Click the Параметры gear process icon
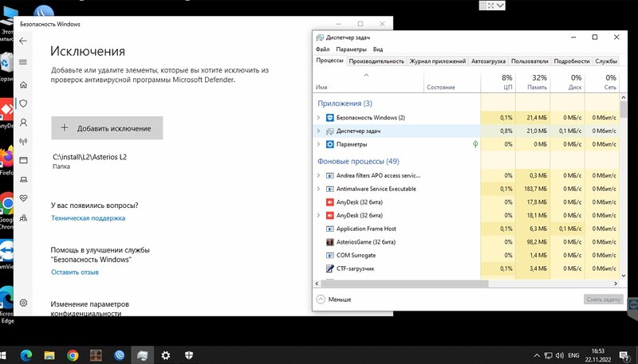Image resolution: width=638 pixels, height=364 pixels. point(330,144)
